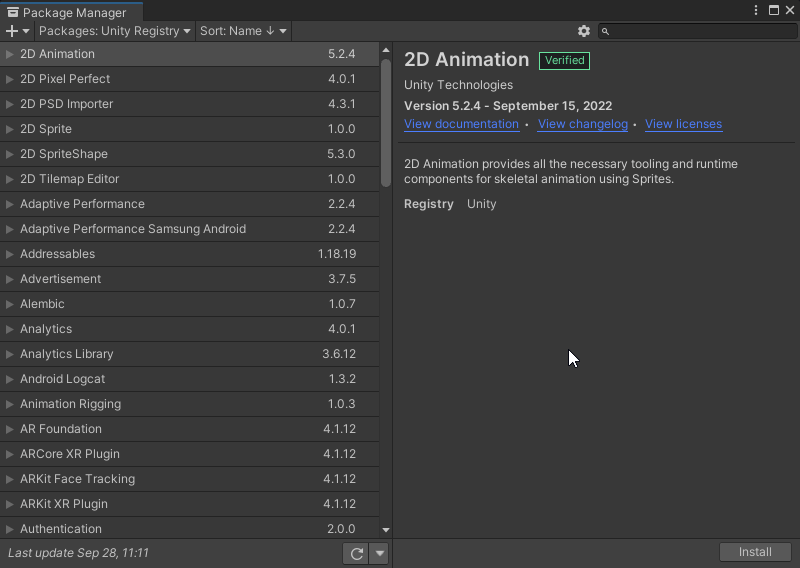
Task: Select the Analytics package version 4.0.1
Action: pos(189,329)
